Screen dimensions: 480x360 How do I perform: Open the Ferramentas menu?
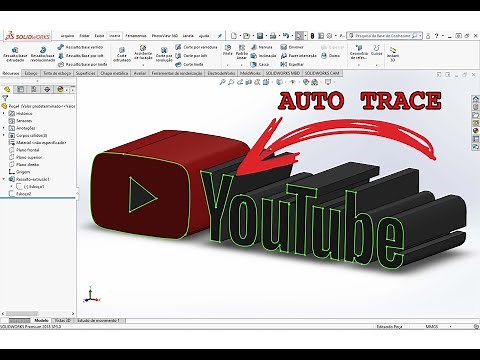(x=136, y=36)
